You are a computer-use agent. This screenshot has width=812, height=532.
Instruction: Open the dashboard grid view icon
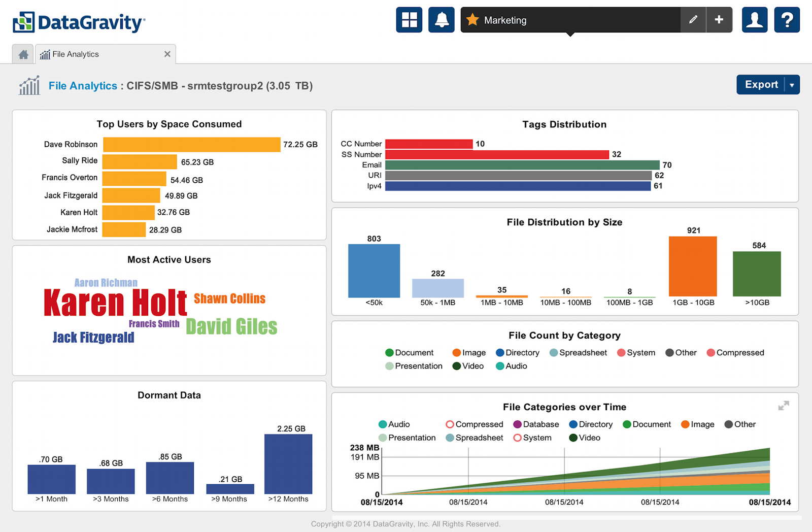409,20
